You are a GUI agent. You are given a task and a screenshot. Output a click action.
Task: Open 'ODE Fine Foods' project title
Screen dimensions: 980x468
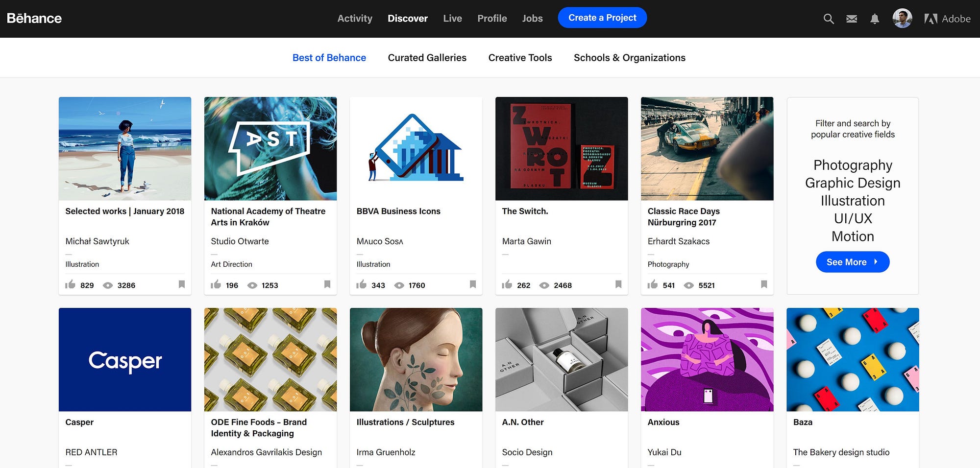259,428
